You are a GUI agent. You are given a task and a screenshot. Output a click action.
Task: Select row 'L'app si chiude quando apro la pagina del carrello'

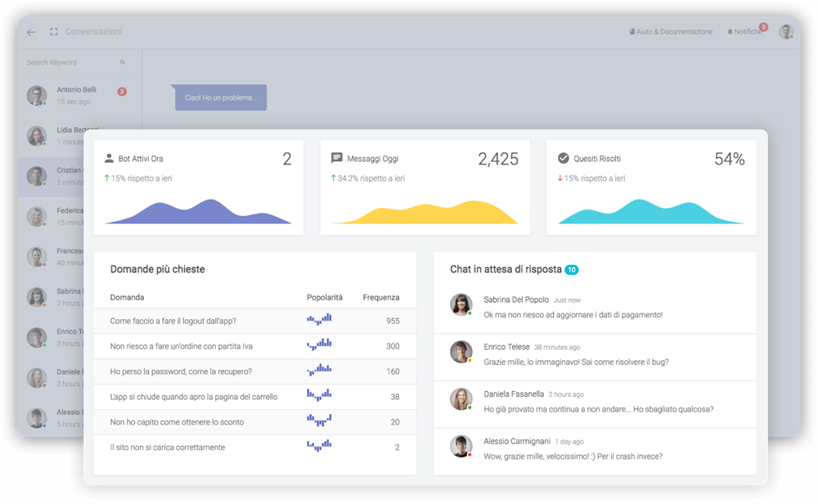click(254, 397)
